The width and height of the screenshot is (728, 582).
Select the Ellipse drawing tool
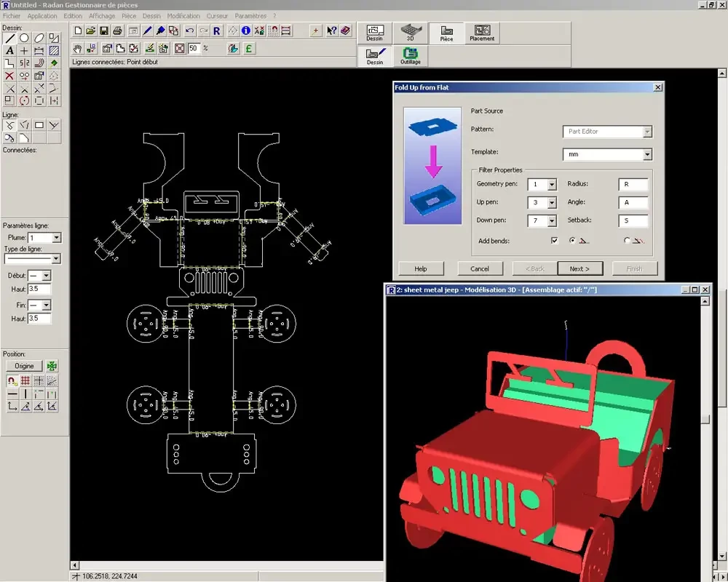pos(39,38)
